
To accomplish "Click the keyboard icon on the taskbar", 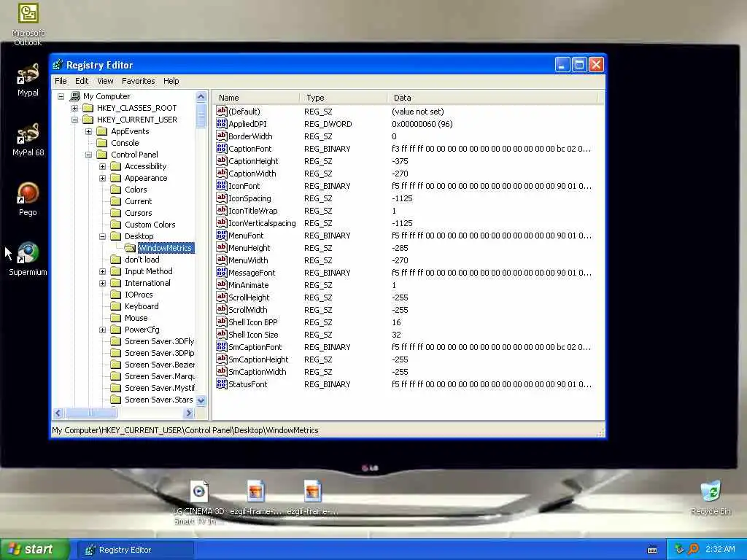I will [652, 551].
